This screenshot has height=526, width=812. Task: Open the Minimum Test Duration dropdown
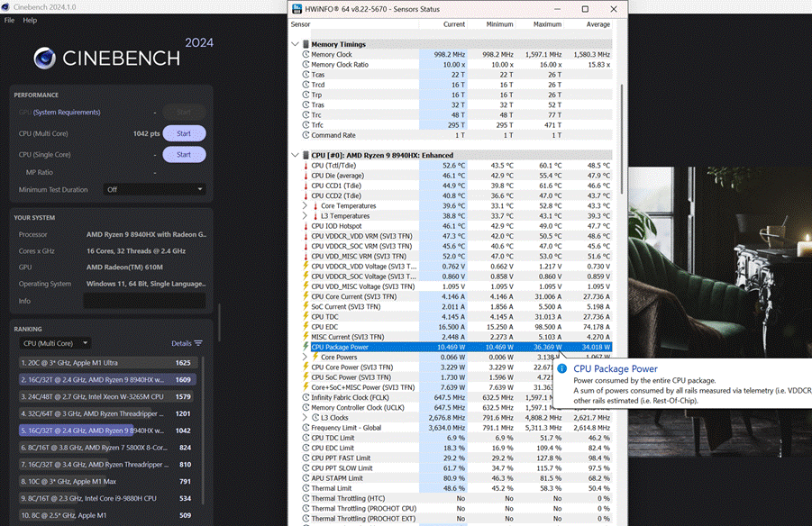coord(154,189)
